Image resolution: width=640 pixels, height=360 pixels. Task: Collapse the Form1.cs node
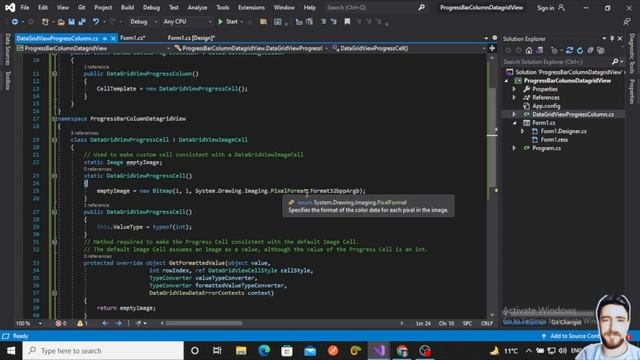[x=514, y=123]
